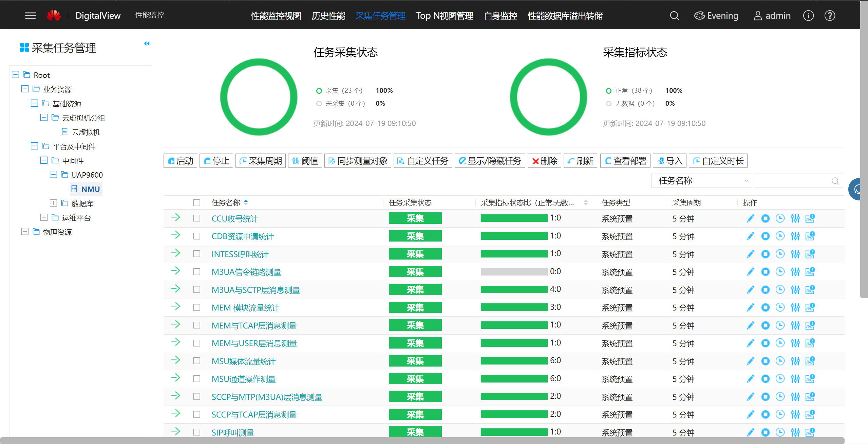Open the help question mark icon
The height and width of the screenshot is (444, 868).
pos(830,16)
